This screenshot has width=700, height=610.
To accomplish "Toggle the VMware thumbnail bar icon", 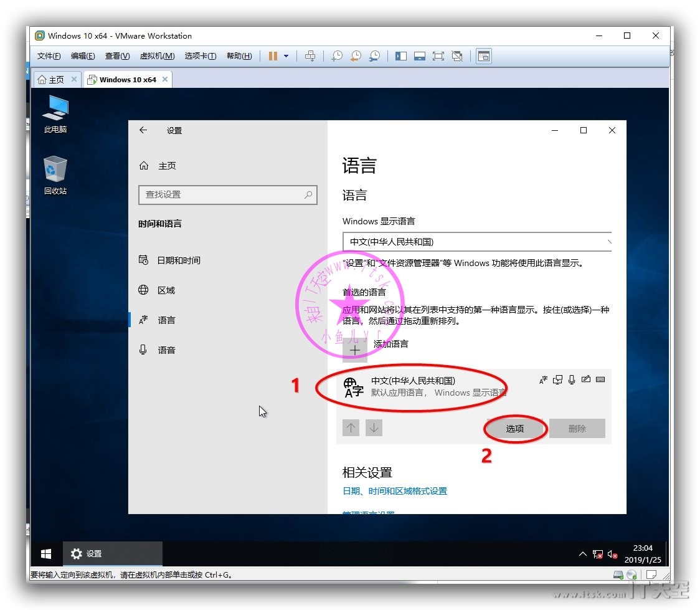I will 420,56.
